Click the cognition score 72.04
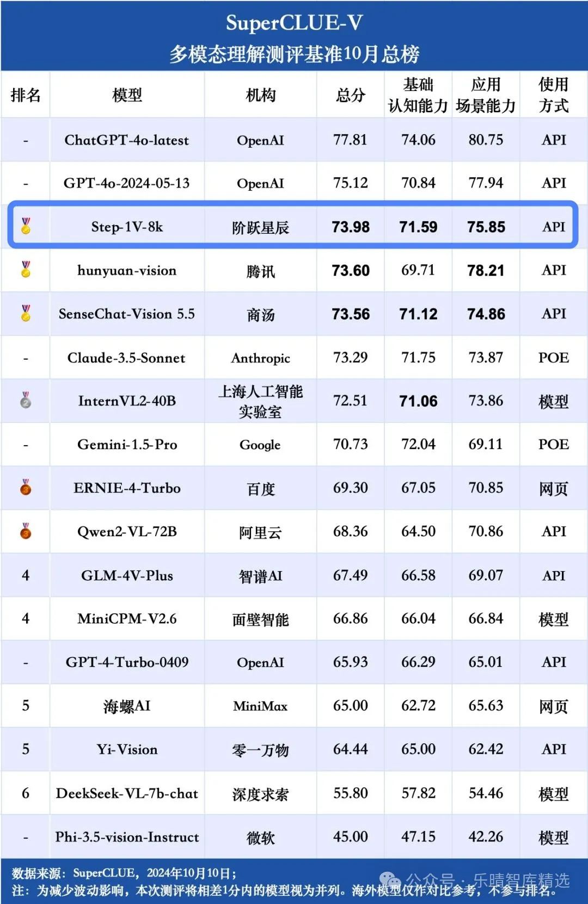This screenshot has width=588, height=904. pos(418,444)
